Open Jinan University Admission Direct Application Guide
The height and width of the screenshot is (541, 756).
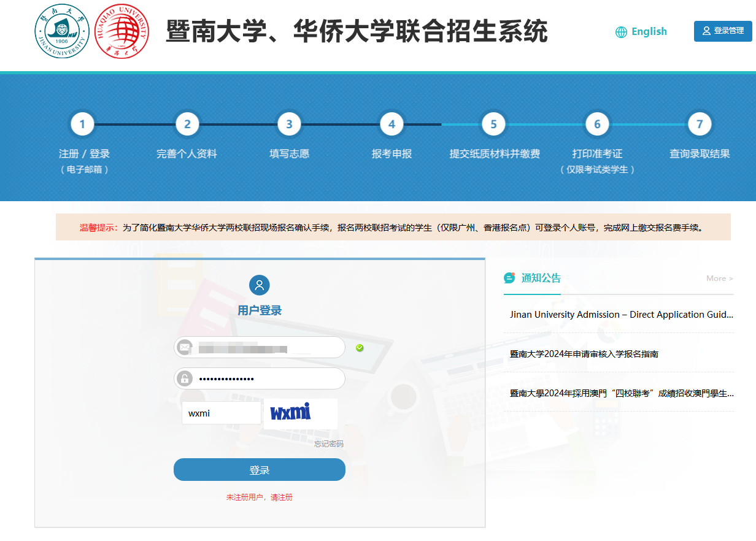click(622, 315)
